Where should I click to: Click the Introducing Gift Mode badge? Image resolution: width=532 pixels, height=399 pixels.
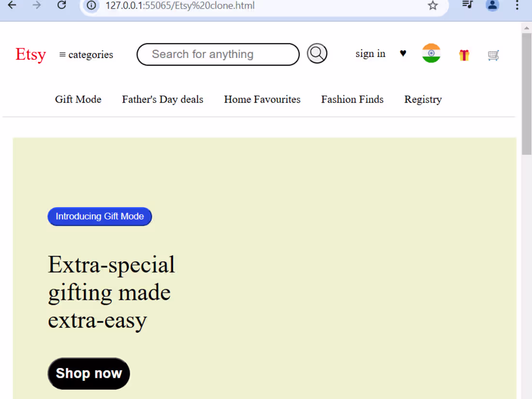pos(100,216)
